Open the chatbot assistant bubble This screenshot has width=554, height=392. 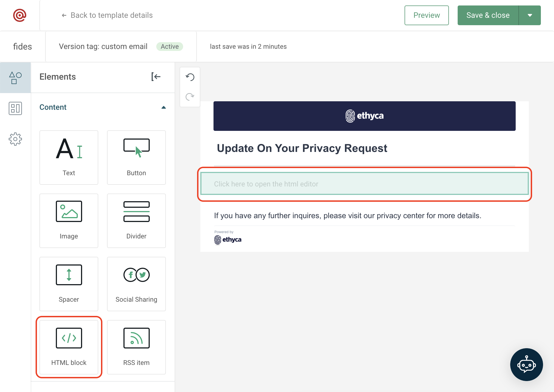point(526,364)
